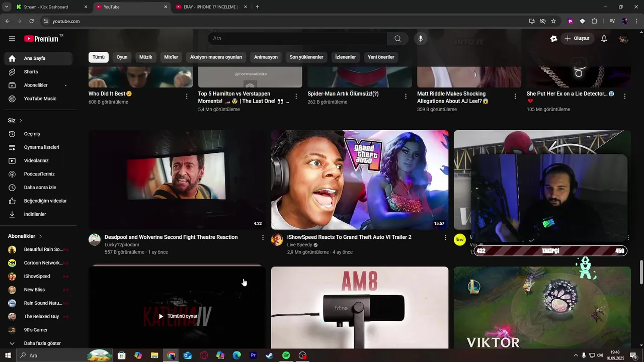Open New Bliss channel
644x362 pixels.
coord(38,290)
